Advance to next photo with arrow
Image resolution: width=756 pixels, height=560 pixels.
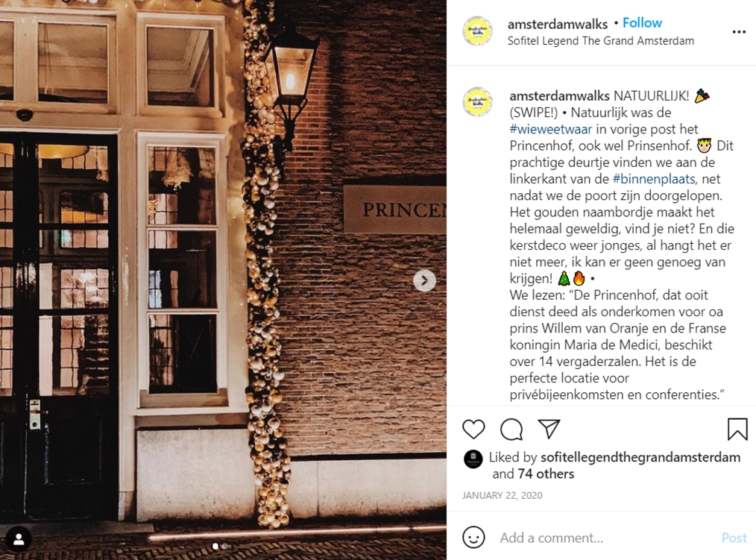pos(424,280)
